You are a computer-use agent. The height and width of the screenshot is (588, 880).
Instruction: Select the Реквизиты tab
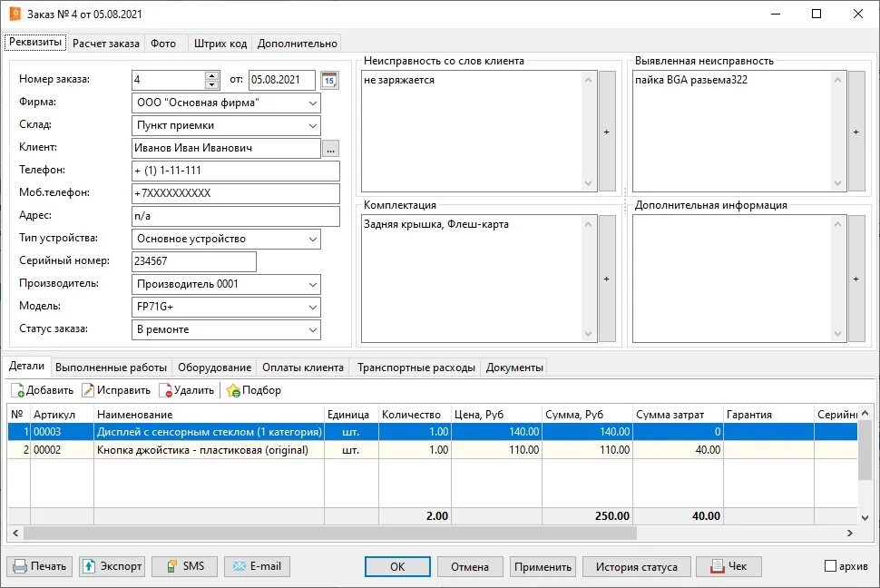35,42
